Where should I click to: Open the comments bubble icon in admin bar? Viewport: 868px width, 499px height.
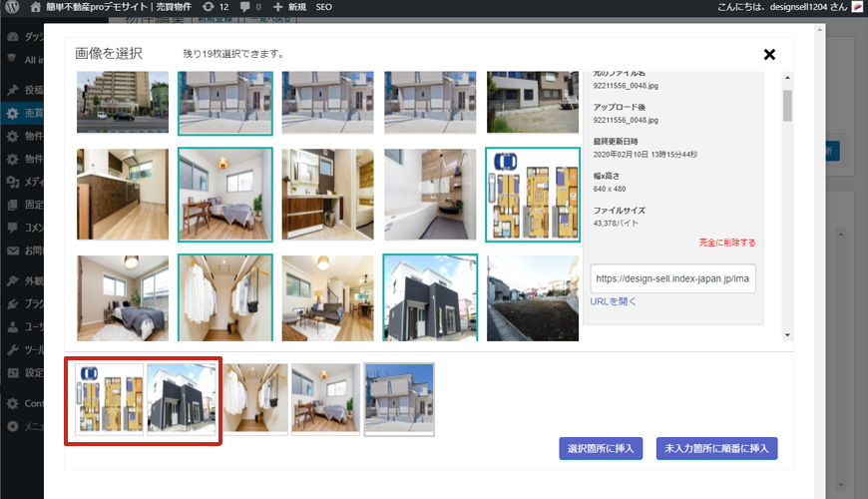(243, 7)
